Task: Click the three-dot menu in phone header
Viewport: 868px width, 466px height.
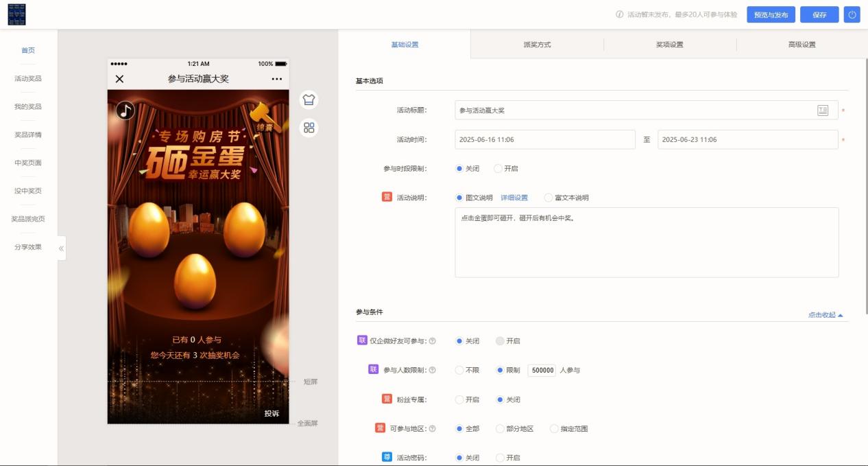Action: coord(277,79)
